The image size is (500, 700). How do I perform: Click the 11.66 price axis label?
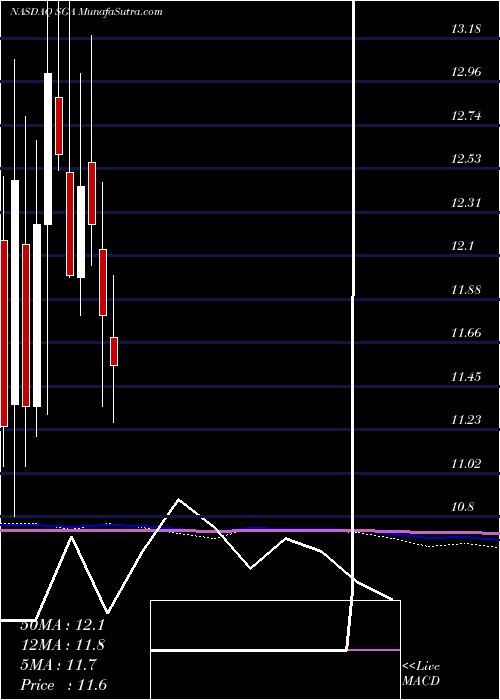466,333
